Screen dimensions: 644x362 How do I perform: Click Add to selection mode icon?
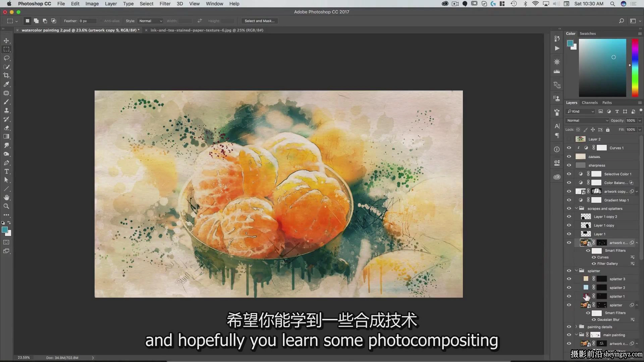[x=36, y=21]
